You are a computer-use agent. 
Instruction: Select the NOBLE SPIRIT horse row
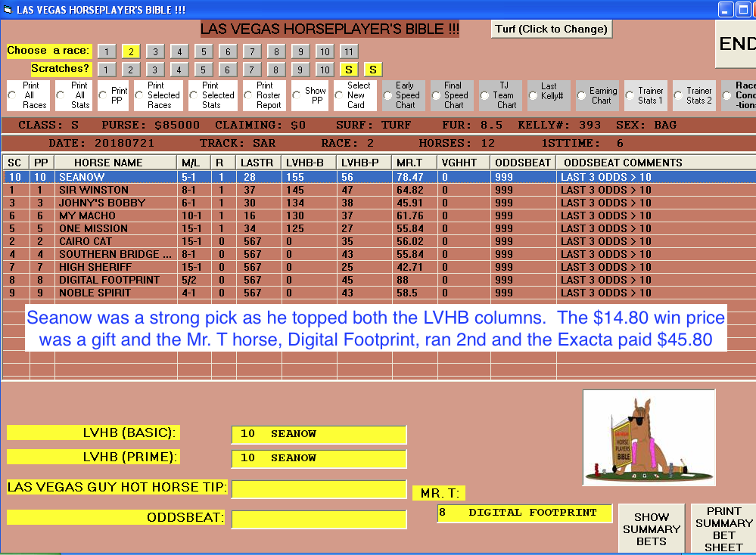(x=379, y=293)
